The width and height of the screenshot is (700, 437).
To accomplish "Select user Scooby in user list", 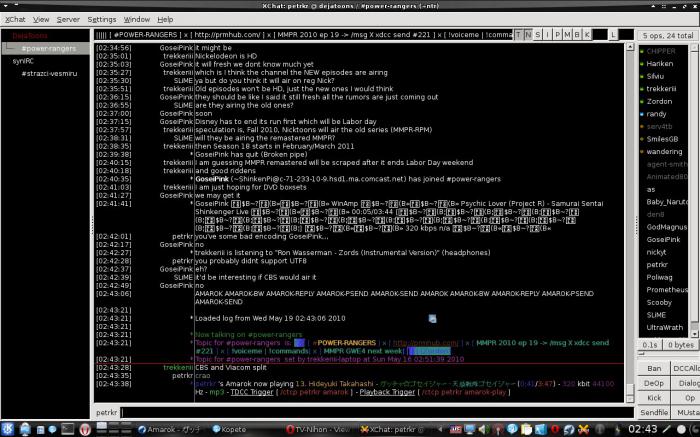I will (659, 303).
